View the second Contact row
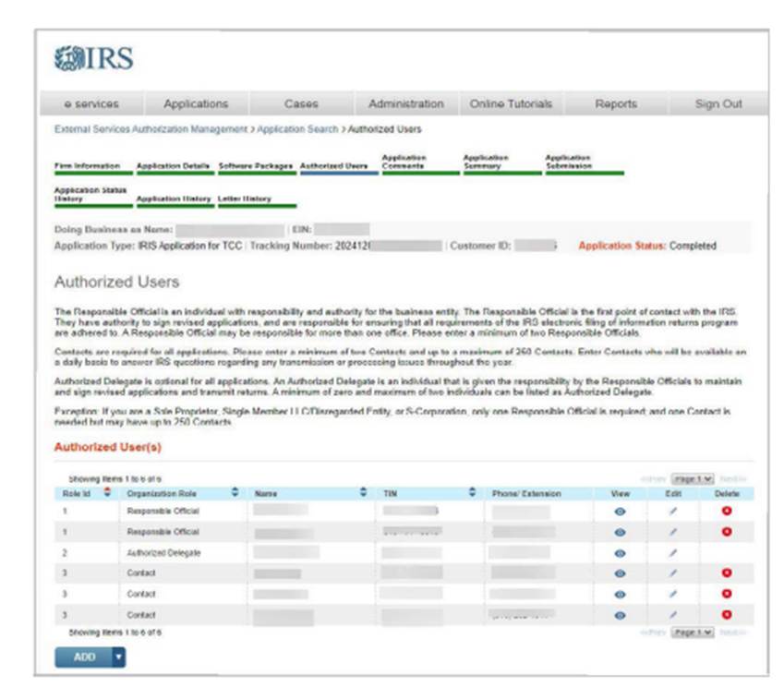 pyautogui.click(x=620, y=595)
